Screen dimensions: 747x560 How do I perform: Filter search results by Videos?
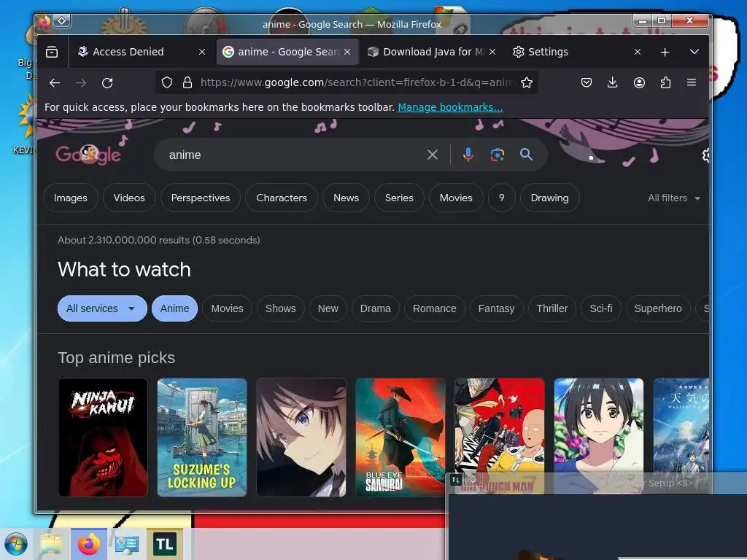(129, 198)
